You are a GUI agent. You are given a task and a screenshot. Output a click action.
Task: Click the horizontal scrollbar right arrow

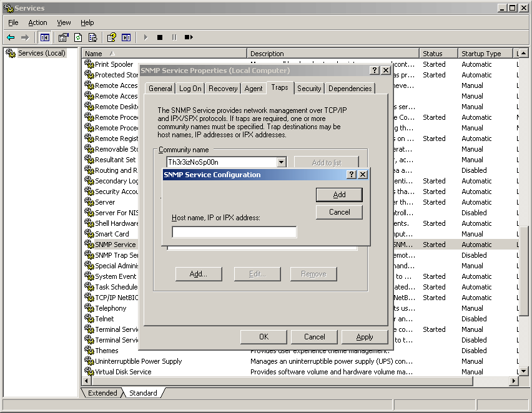(x=515, y=381)
